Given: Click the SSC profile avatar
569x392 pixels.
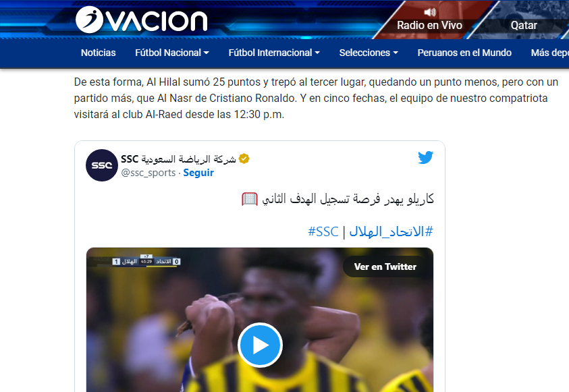Looking at the screenshot, I should [102, 165].
